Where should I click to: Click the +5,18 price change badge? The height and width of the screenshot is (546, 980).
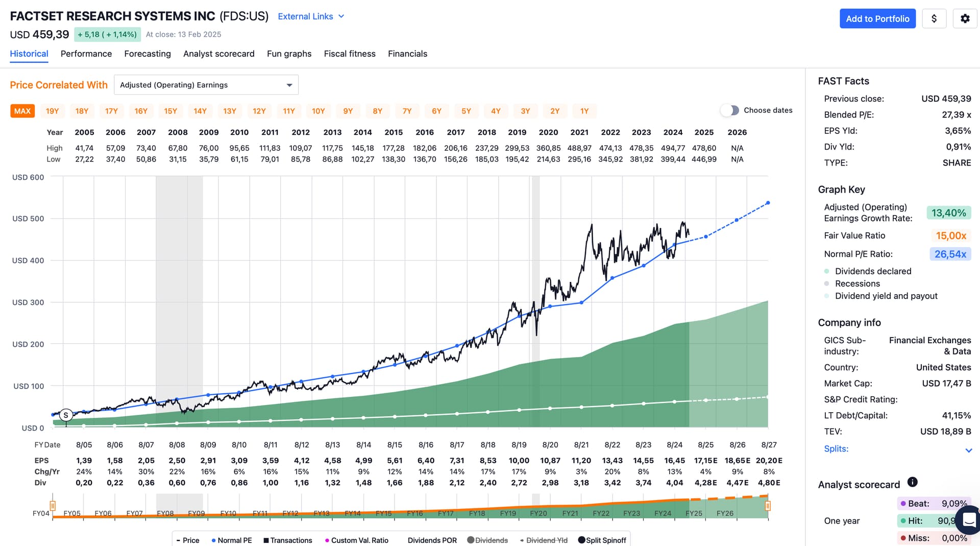107,34
